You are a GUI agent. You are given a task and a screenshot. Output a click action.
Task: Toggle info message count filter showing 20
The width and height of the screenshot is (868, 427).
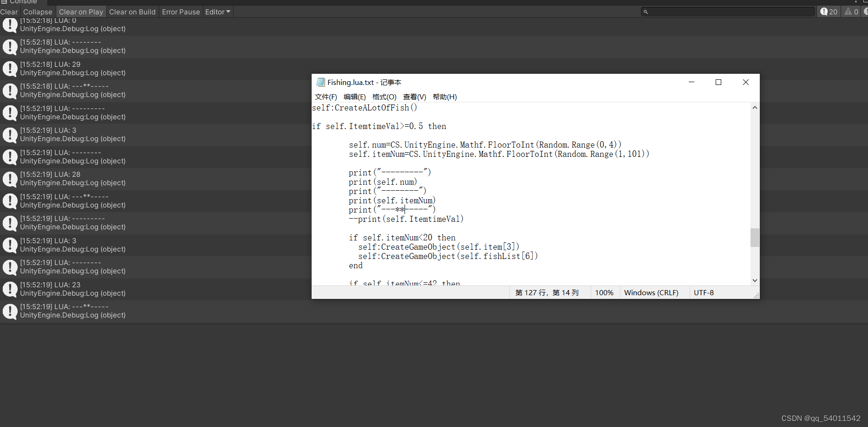tap(829, 12)
